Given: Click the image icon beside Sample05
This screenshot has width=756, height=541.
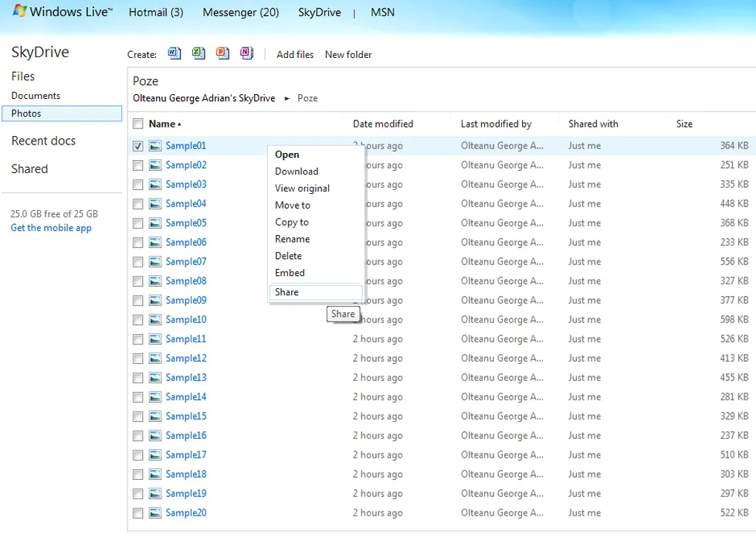Looking at the screenshot, I should [x=155, y=223].
